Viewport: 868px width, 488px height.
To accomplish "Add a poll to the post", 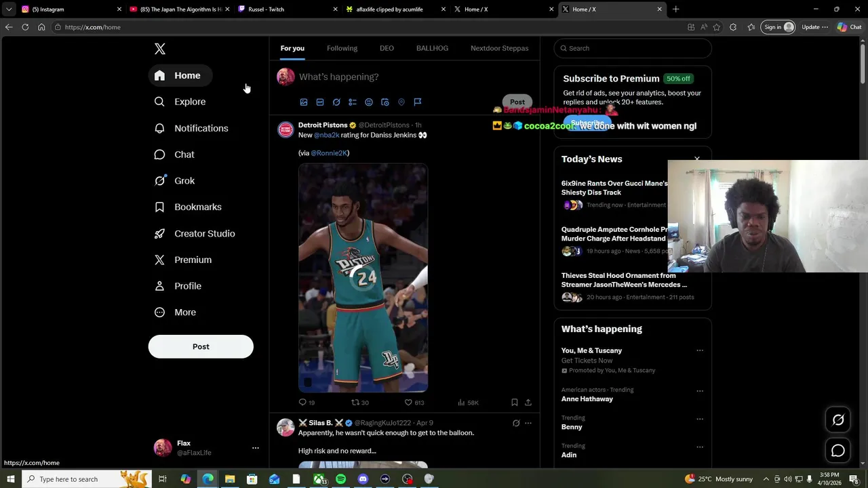I will click(x=353, y=102).
